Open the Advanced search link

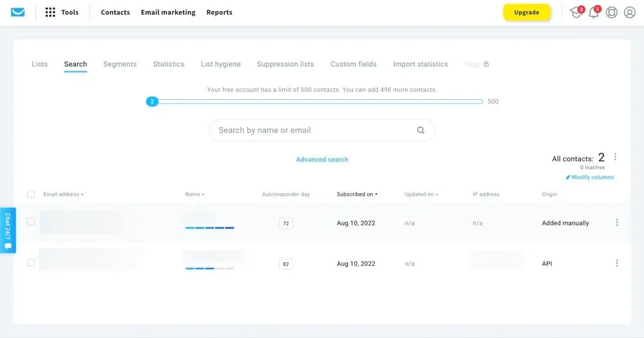[x=322, y=160]
